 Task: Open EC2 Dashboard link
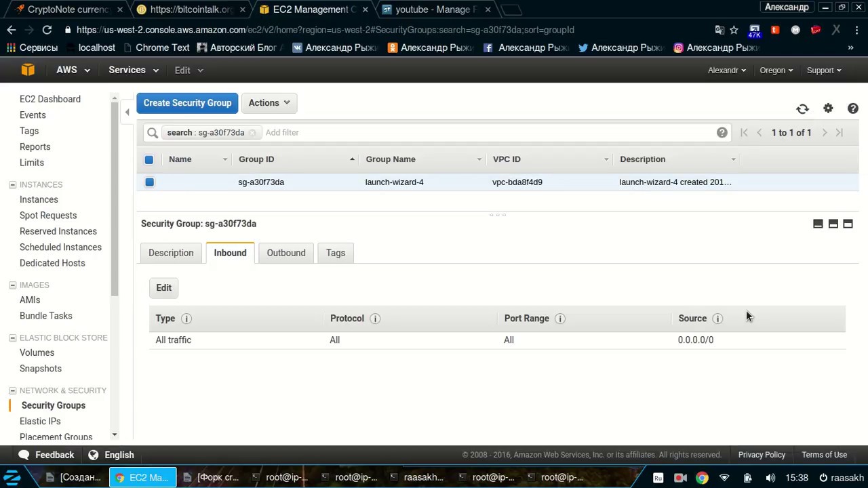coord(50,99)
